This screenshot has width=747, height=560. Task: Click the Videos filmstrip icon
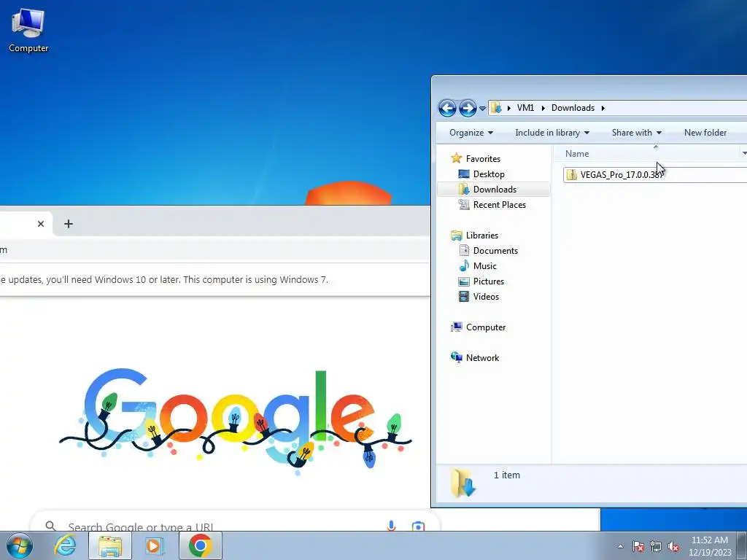(463, 296)
